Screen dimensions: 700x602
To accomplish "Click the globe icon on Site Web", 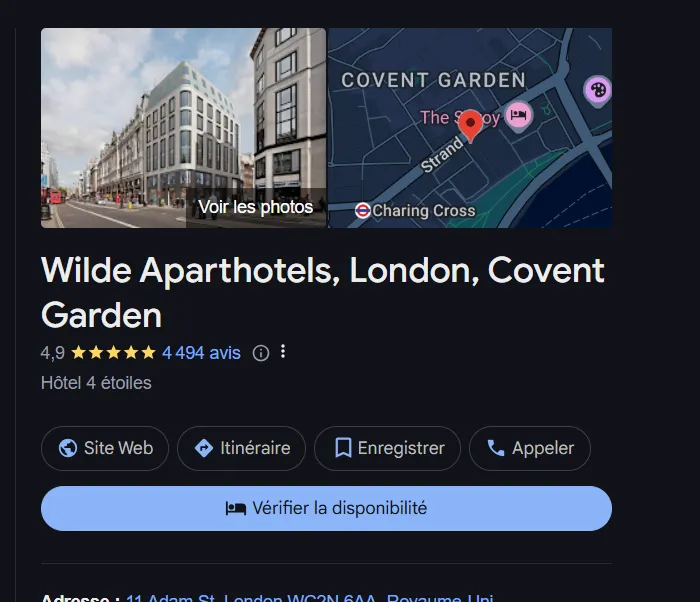I will (x=68, y=448).
